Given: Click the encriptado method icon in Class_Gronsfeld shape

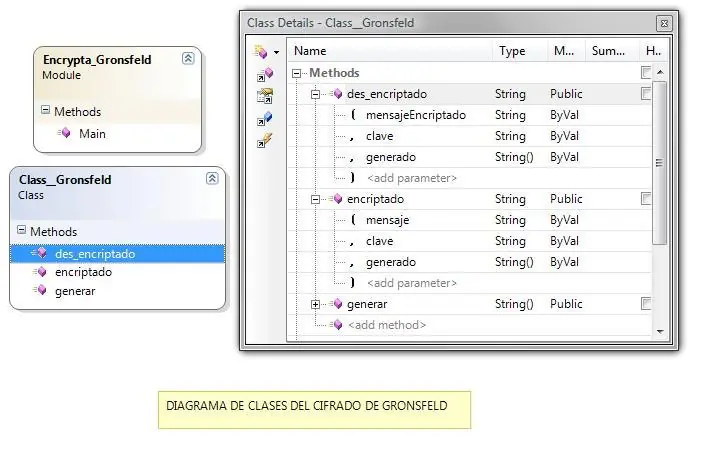Looking at the screenshot, I should pyautogui.click(x=40, y=272).
